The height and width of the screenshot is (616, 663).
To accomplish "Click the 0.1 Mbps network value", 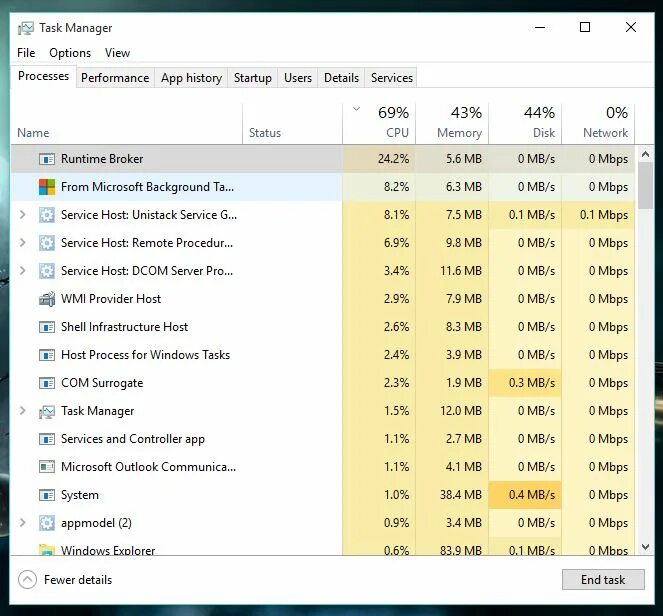I will pyautogui.click(x=604, y=215).
